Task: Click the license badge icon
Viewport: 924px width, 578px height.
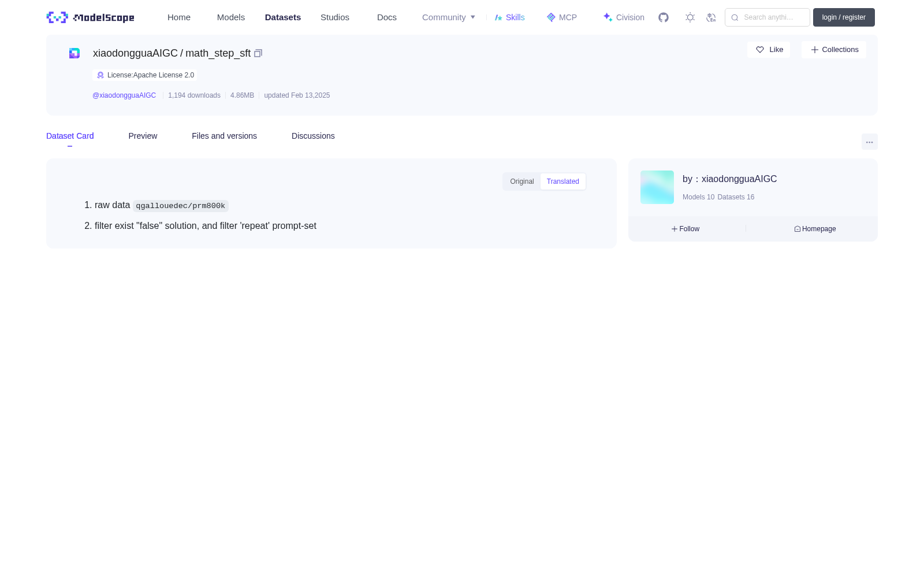Action: click(100, 75)
